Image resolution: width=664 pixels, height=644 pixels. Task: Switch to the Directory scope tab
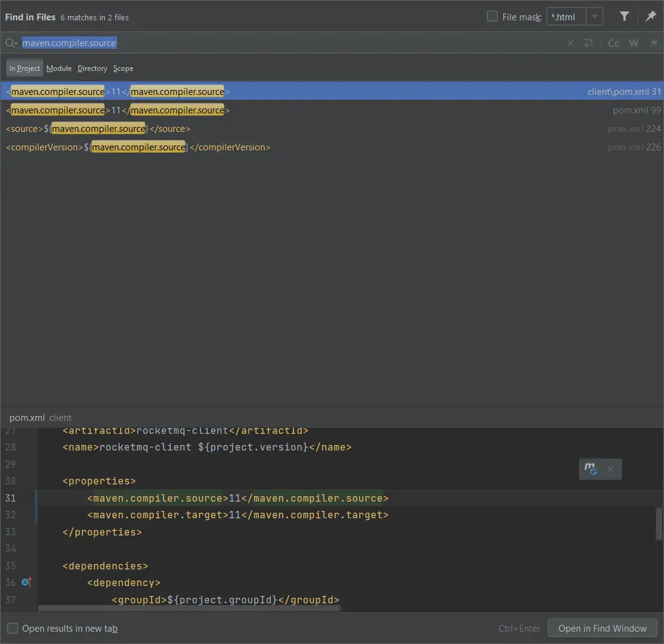click(92, 68)
